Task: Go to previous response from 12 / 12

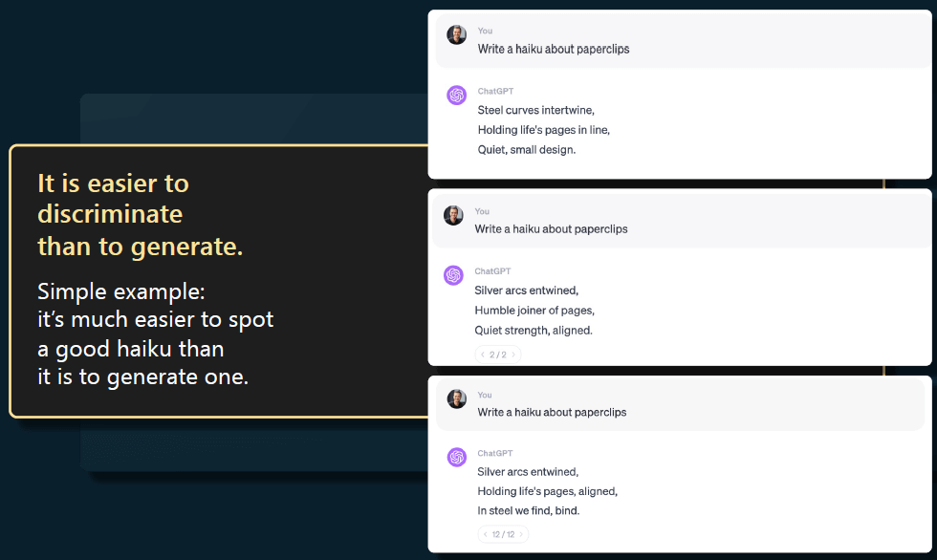Action: pos(486,535)
